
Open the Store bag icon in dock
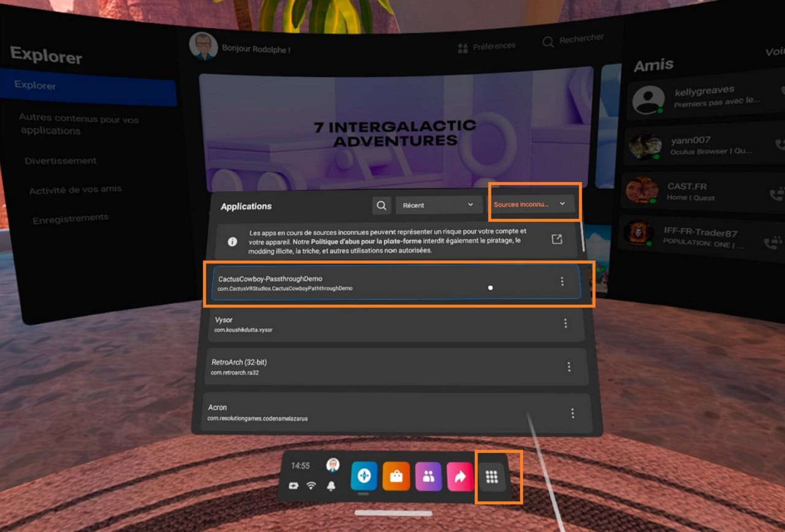coord(396,476)
